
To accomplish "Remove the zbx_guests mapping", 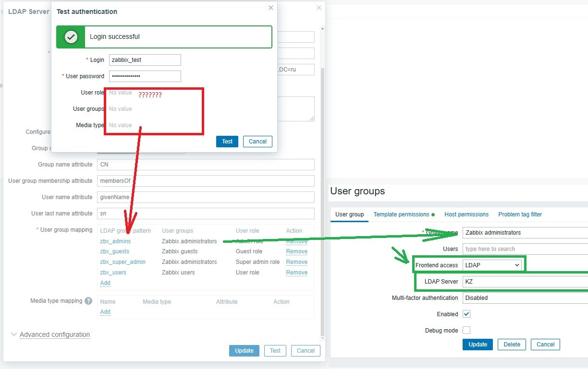I will point(296,251).
